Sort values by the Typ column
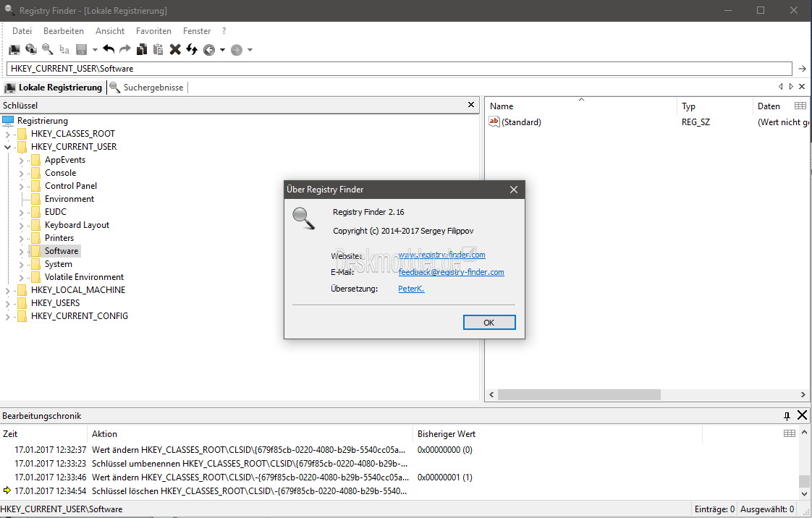 tap(714, 106)
